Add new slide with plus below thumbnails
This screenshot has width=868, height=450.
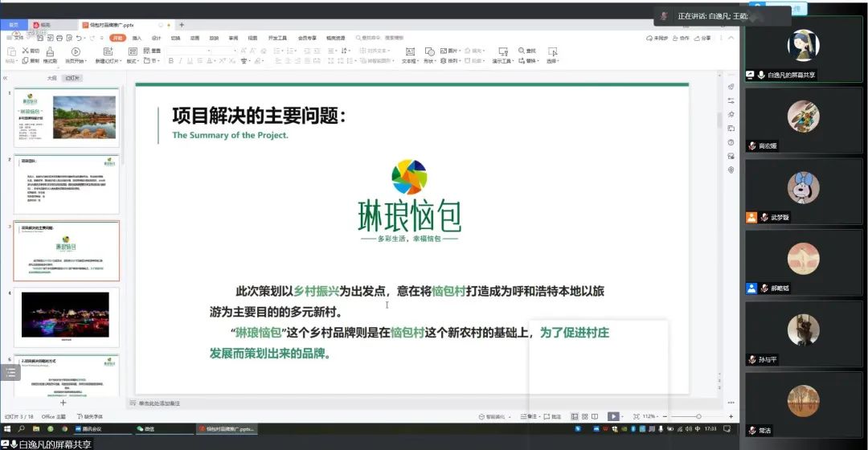63,403
